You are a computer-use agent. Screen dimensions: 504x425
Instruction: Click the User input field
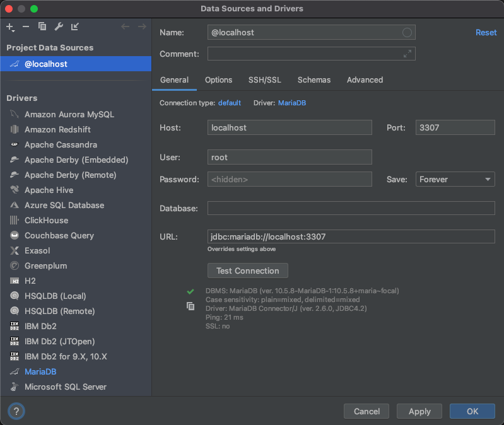coord(290,157)
